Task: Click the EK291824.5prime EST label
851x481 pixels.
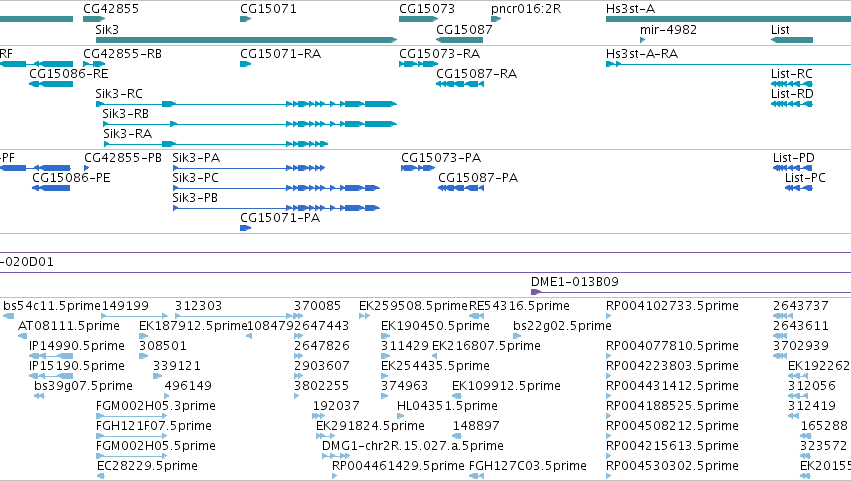Action: (x=370, y=426)
